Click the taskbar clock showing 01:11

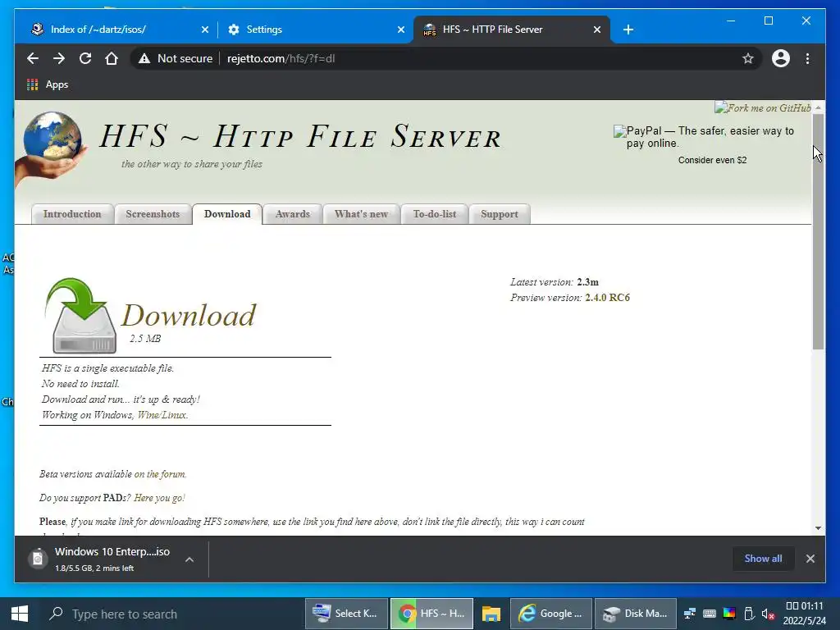click(x=804, y=614)
